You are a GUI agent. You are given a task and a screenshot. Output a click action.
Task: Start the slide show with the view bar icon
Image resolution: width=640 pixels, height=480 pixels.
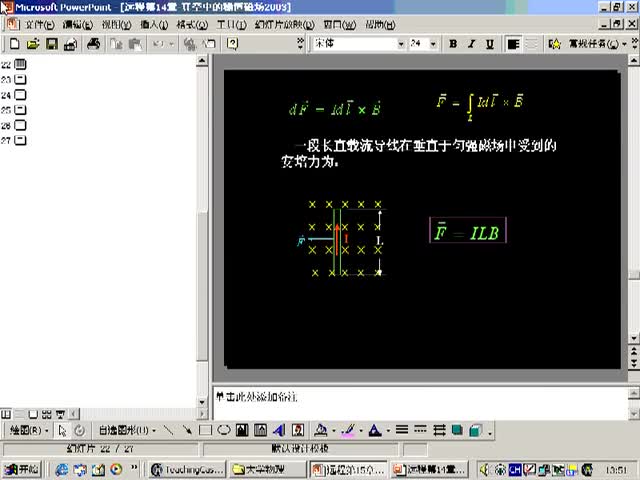click(x=60, y=414)
